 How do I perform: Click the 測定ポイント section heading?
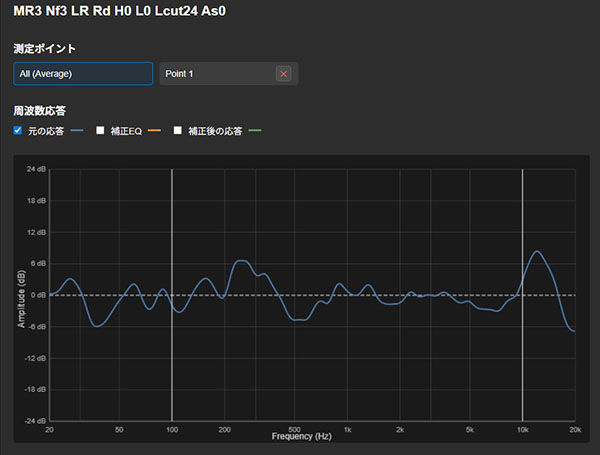44,48
